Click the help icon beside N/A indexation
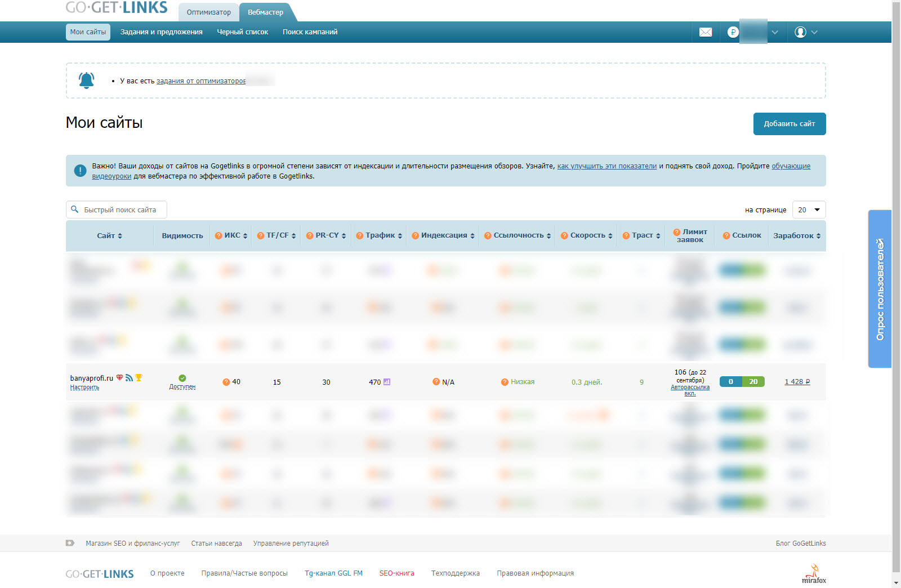 click(436, 382)
